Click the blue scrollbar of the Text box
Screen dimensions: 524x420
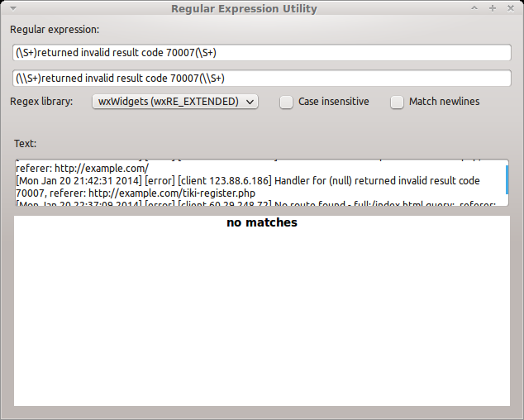pos(507,179)
